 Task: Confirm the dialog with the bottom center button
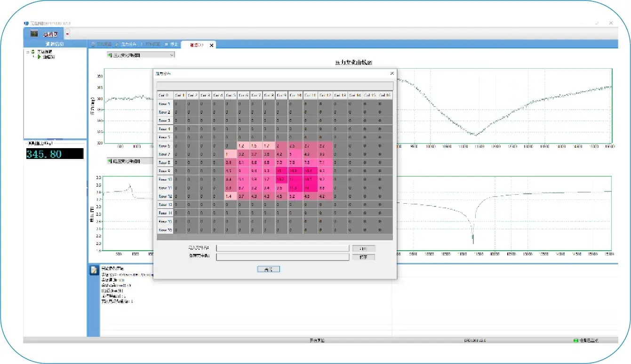coord(269,269)
